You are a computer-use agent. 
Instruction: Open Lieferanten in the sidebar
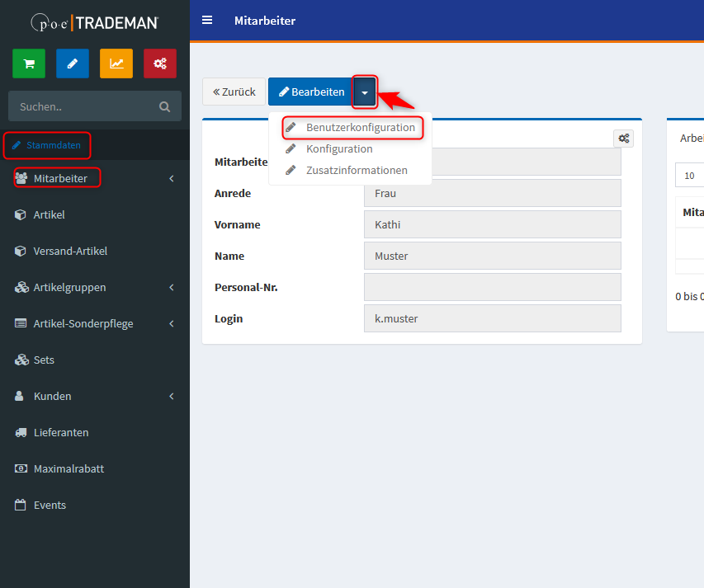(61, 432)
